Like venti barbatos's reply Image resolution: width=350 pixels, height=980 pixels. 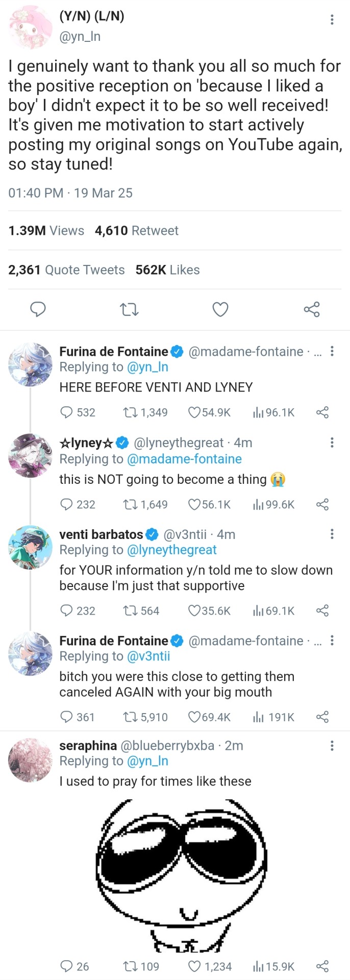pyautogui.click(x=194, y=611)
